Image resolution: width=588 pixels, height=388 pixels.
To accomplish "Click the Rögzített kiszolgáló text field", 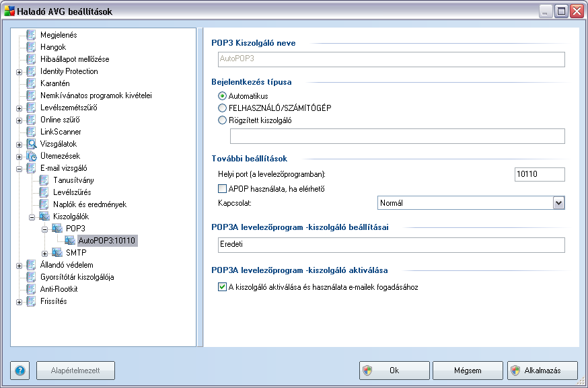I will 397,136.
